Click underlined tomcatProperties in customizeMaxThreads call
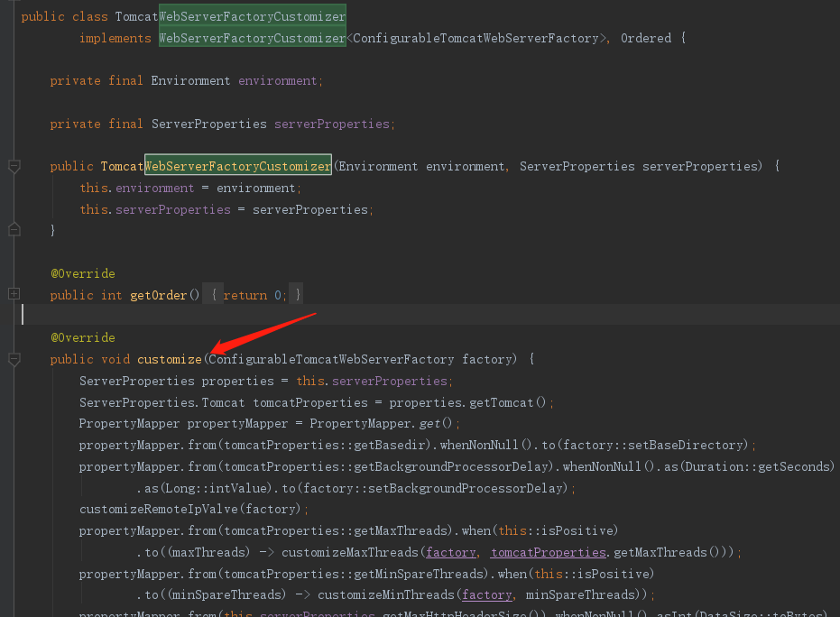 tap(549, 552)
